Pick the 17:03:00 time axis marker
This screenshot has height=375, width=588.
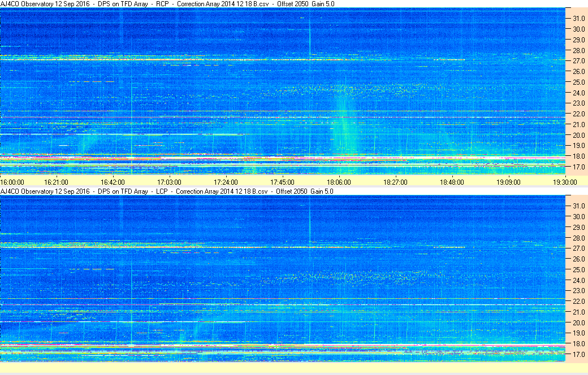point(169,182)
